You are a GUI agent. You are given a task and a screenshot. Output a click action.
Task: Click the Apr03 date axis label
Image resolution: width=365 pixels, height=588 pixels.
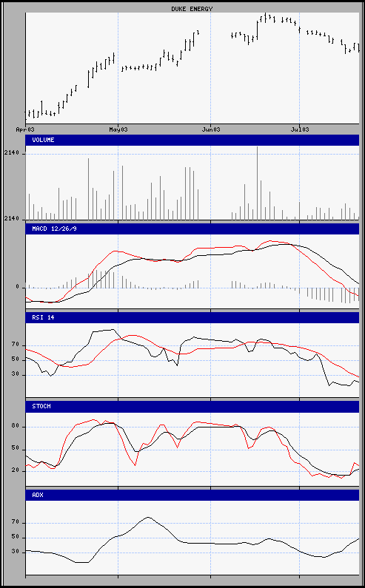click(x=25, y=129)
